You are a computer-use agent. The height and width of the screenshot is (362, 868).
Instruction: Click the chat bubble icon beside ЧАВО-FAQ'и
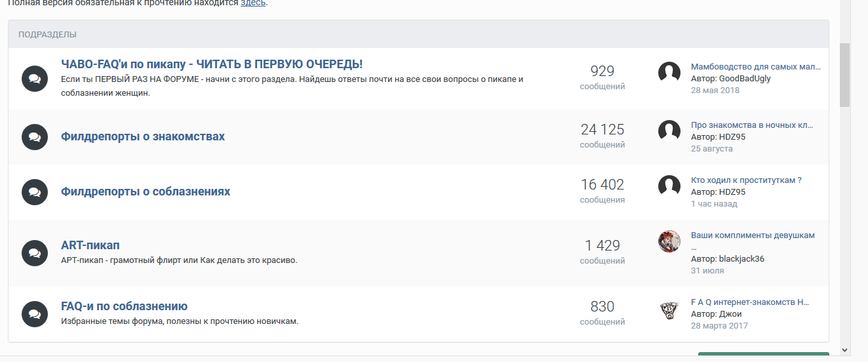tap(35, 79)
